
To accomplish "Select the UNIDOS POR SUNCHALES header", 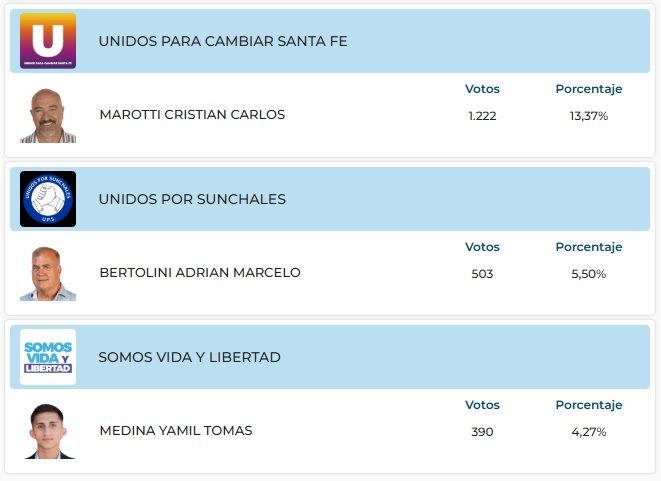I will coord(192,199).
